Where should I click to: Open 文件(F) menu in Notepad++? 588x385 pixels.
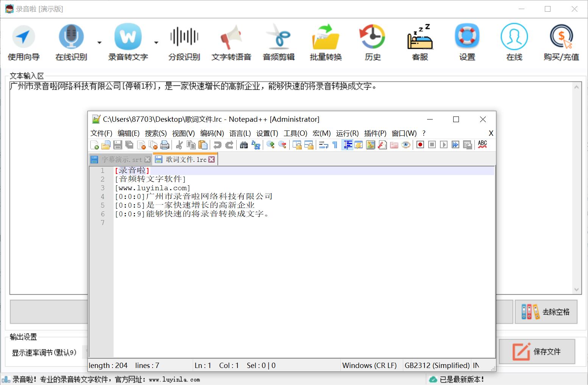click(x=101, y=133)
